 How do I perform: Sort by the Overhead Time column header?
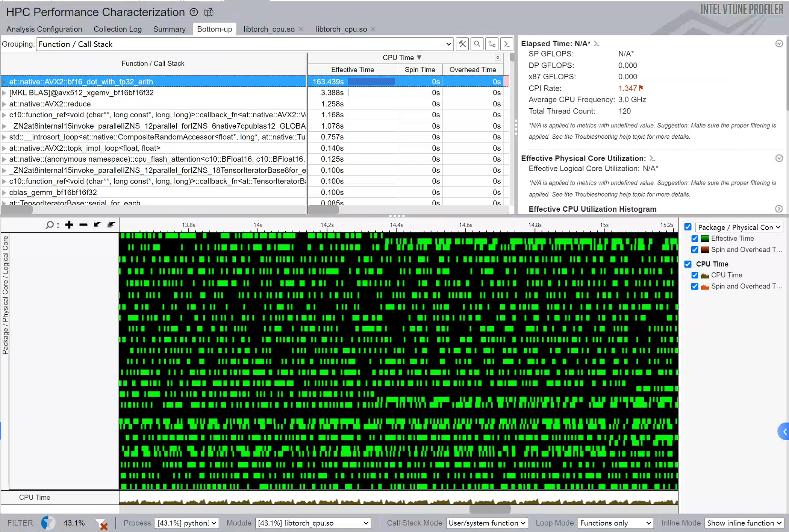472,70
